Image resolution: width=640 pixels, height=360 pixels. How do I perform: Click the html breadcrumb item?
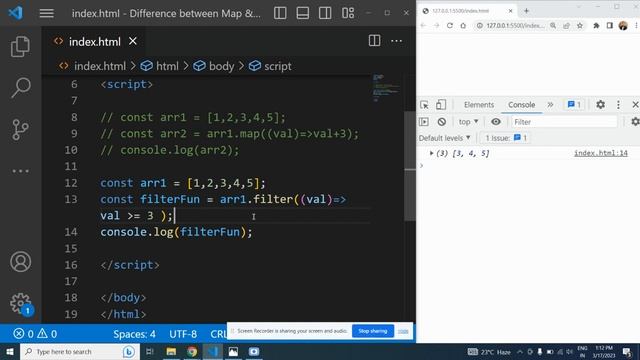[167, 66]
